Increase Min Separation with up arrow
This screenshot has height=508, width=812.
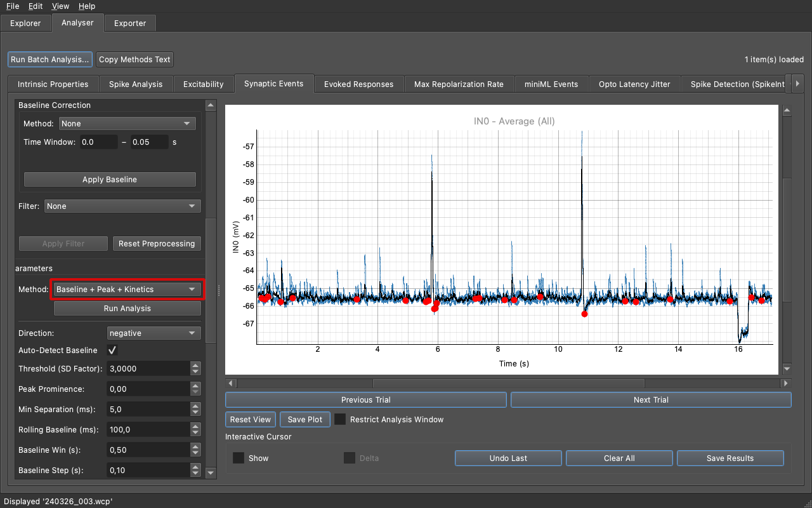coord(196,406)
